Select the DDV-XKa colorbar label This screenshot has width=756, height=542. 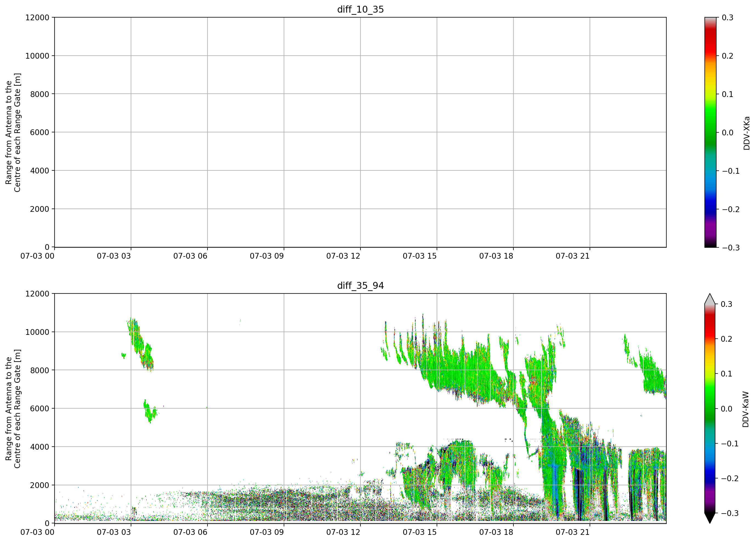click(x=746, y=133)
